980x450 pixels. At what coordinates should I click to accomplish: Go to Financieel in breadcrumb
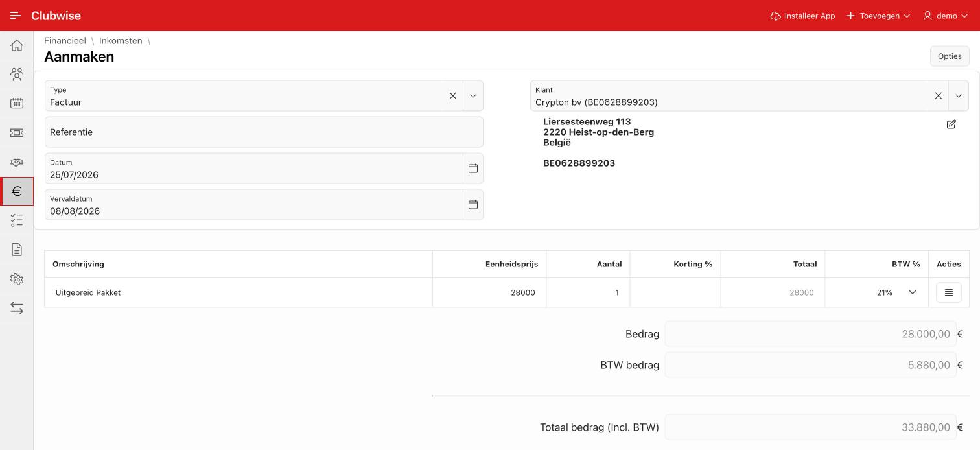coord(65,41)
